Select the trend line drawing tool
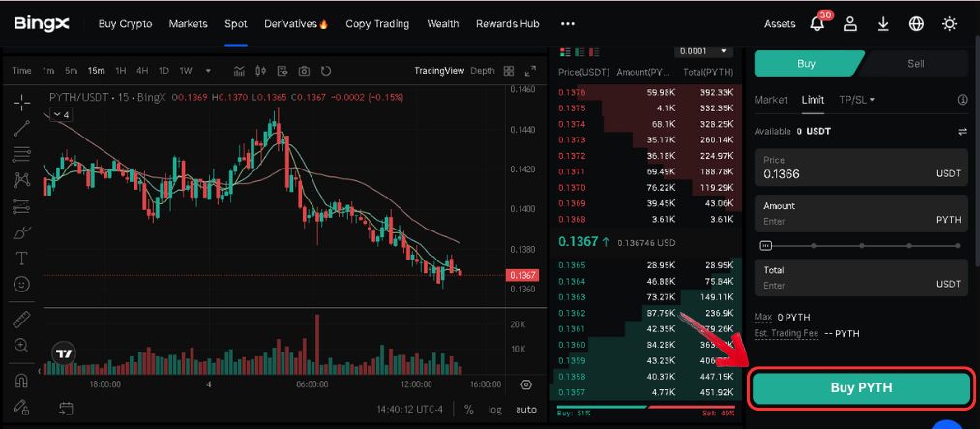 [x=22, y=128]
